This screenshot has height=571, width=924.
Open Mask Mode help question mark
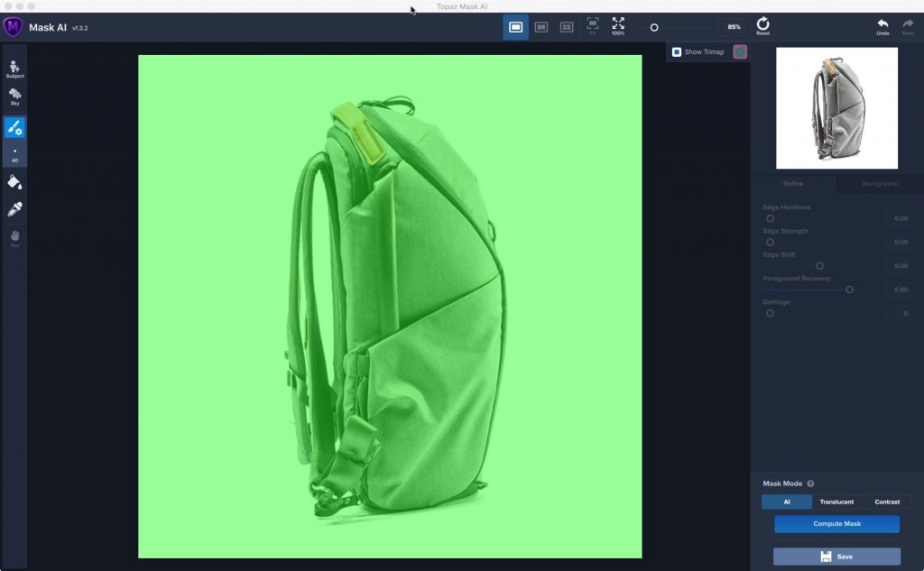tap(810, 484)
